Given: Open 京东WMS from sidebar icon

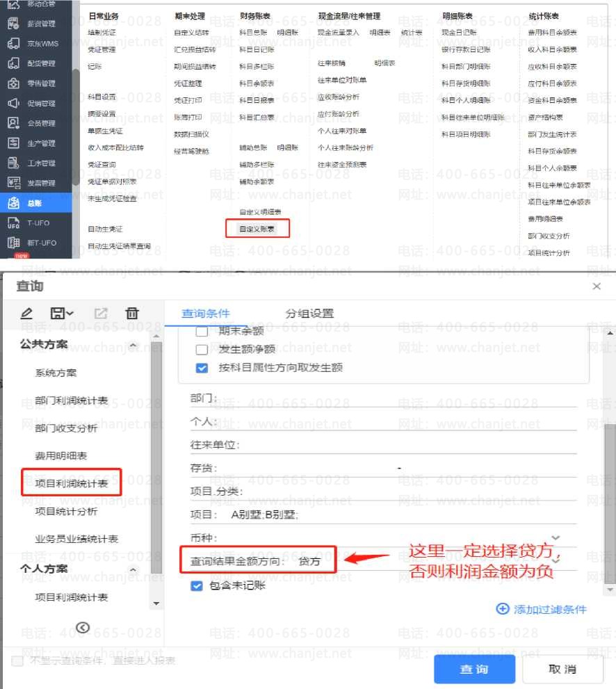Looking at the screenshot, I should pyautogui.click(x=13, y=44).
